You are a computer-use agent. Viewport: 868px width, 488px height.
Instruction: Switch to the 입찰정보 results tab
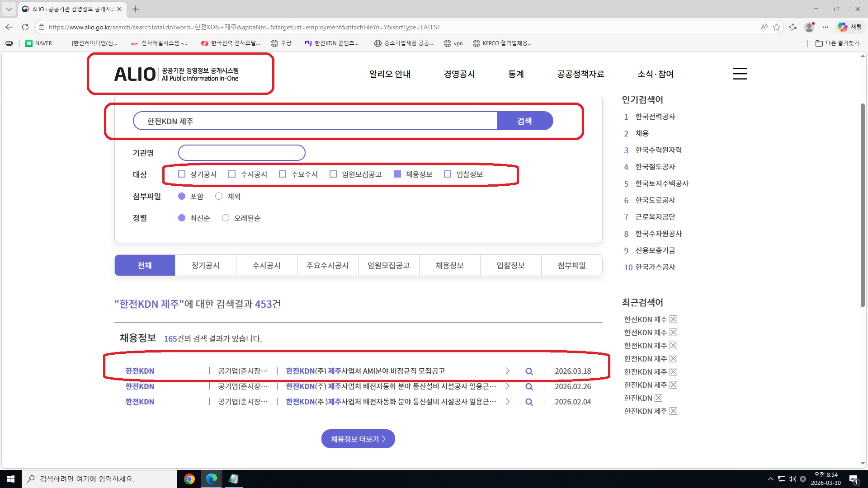tap(510, 266)
